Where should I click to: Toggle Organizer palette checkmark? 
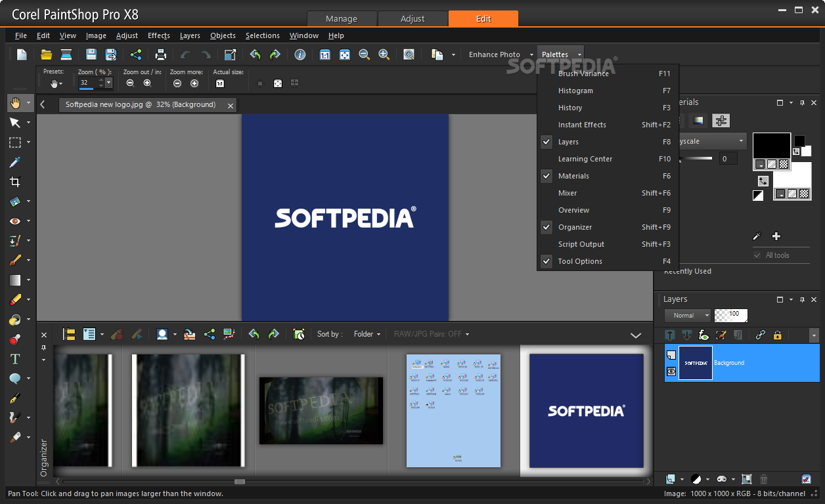[x=546, y=227]
